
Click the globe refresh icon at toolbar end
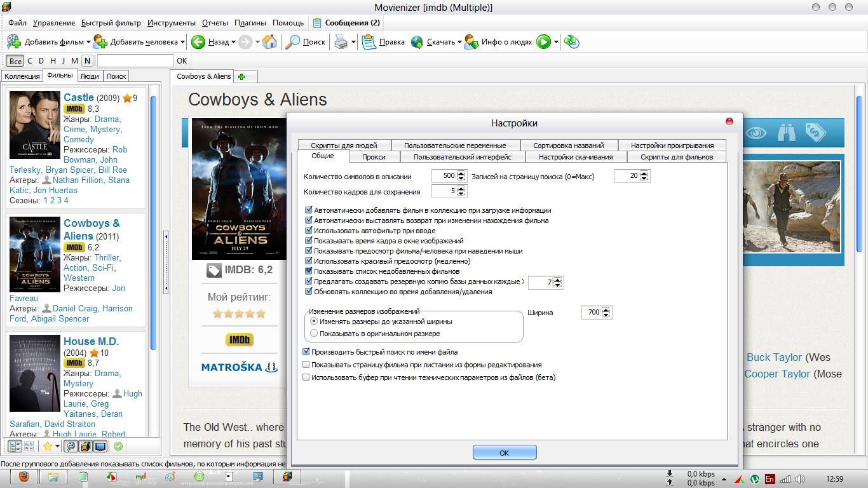click(572, 42)
